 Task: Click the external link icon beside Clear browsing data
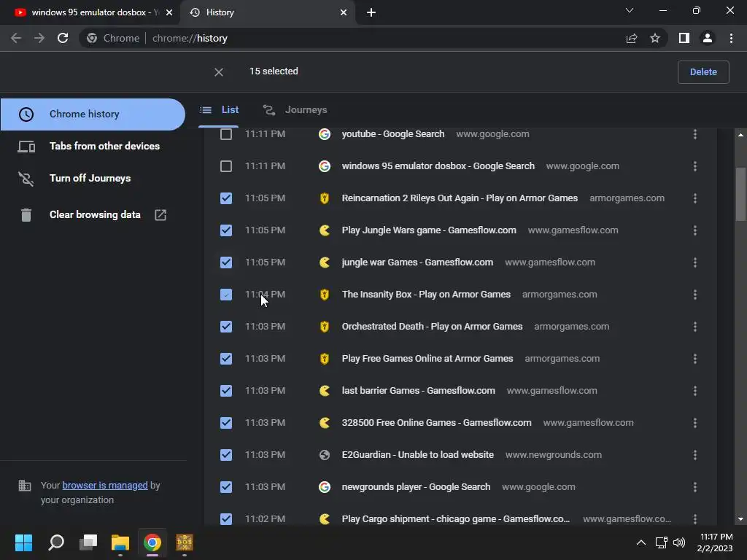[160, 215]
